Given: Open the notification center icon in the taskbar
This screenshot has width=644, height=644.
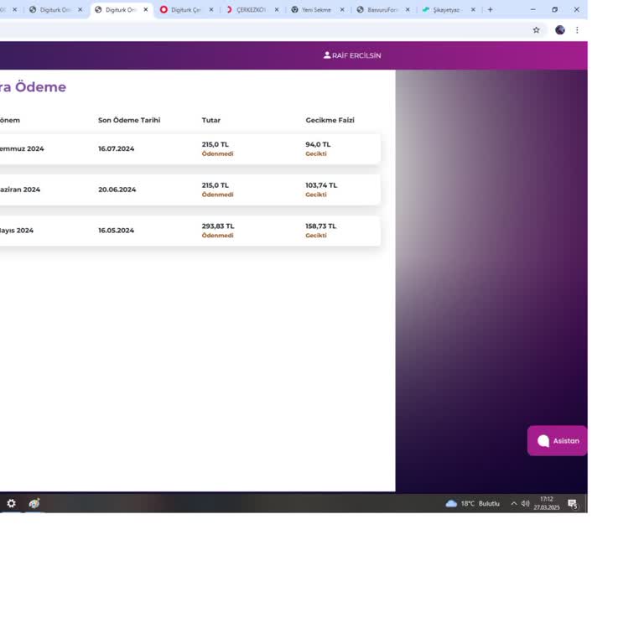Looking at the screenshot, I should [573, 503].
